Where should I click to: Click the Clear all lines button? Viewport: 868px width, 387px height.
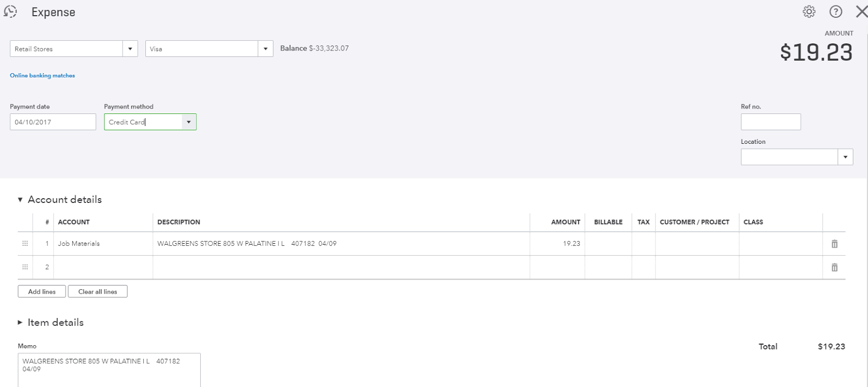(x=98, y=291)
